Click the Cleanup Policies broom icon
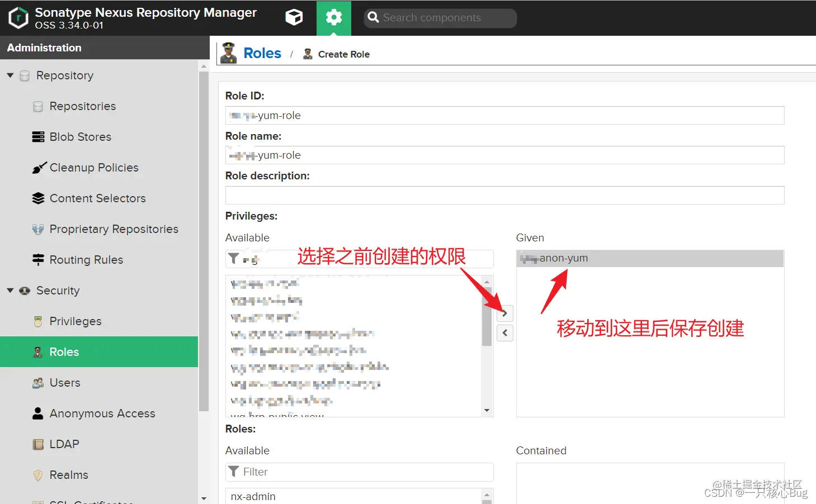 coord(39,168)
